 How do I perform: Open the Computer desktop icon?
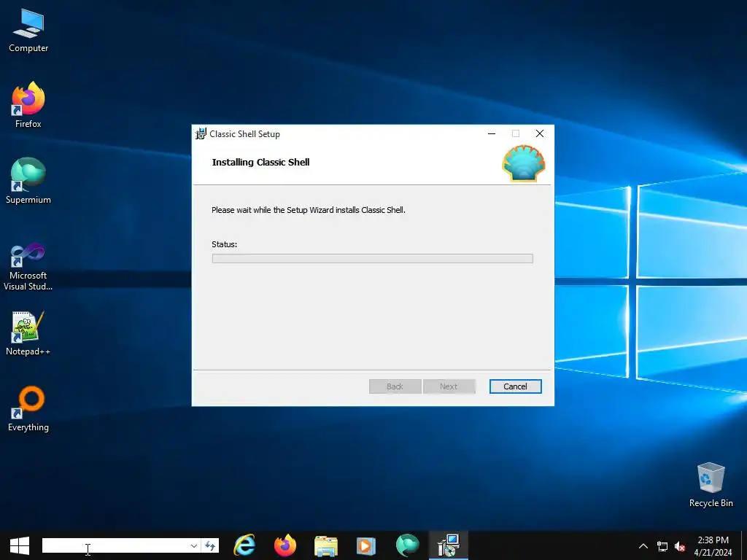[x=28, y=31]
